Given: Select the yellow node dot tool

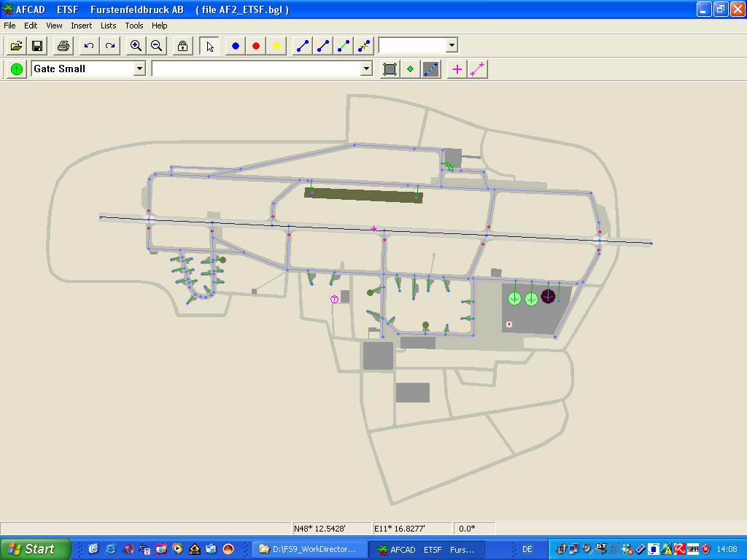Looking at the screenshot, I should (276, 46).
